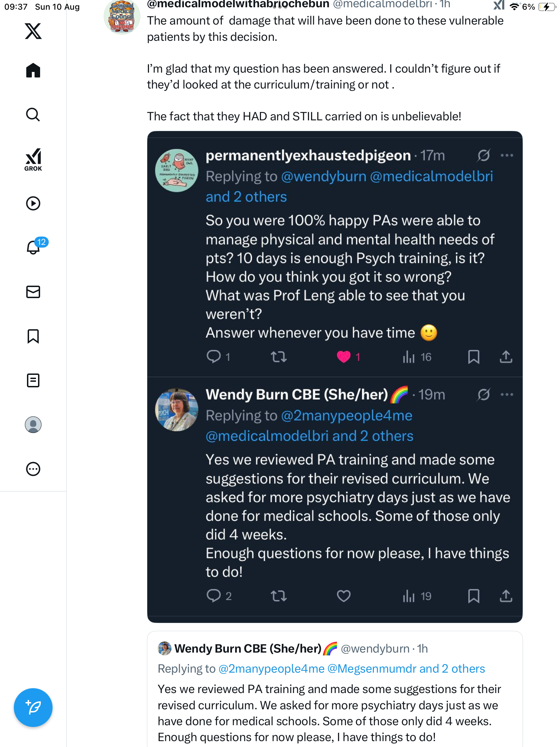This screenshot has height=747, width=560.
Task: Open Direct Messages envelope icon
Action: (x=33, y=292)
